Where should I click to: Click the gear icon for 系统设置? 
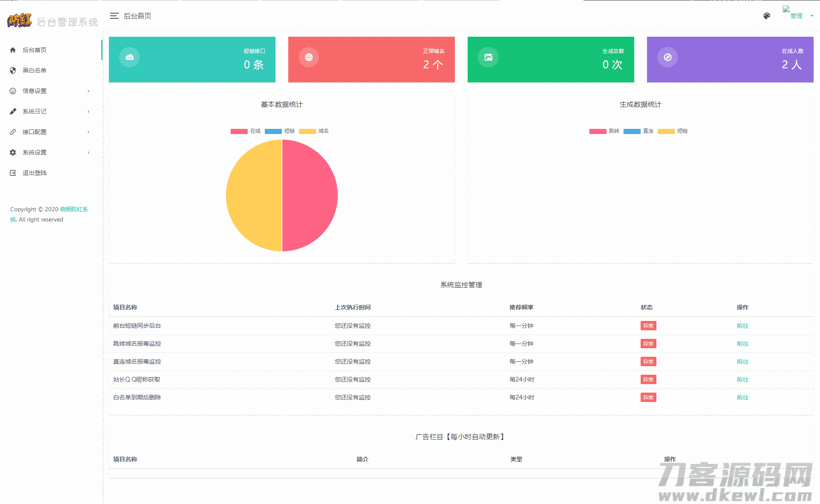click(x=13, y=152)
